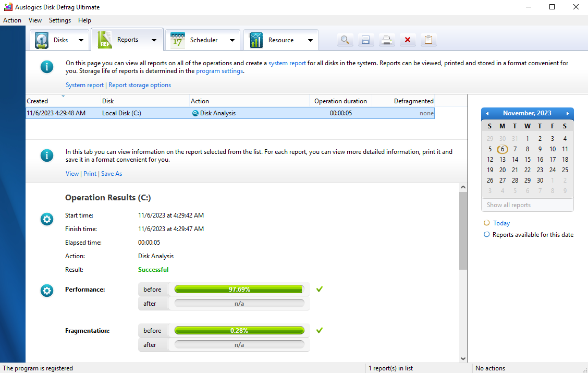Click '1 report(s) in list' status text
The width and height of the screenshot is (588, 373).
391,368
